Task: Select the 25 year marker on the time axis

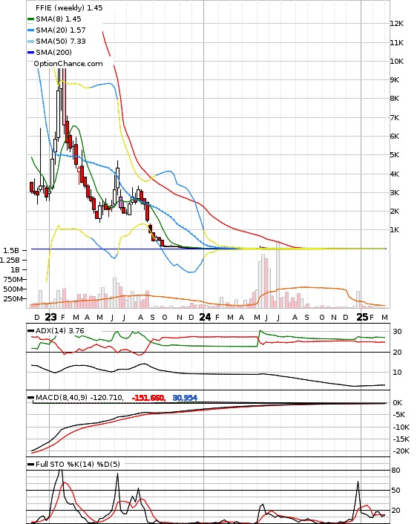Action: coord(362,317)
